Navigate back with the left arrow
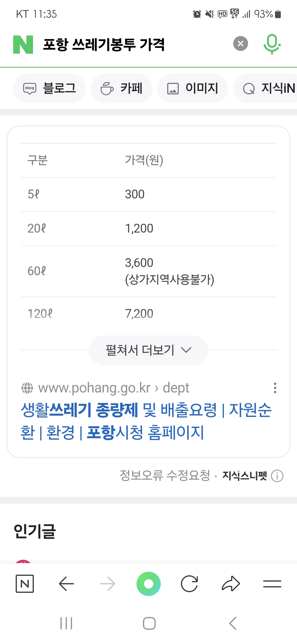297x644 pixels. coord(66,583)
